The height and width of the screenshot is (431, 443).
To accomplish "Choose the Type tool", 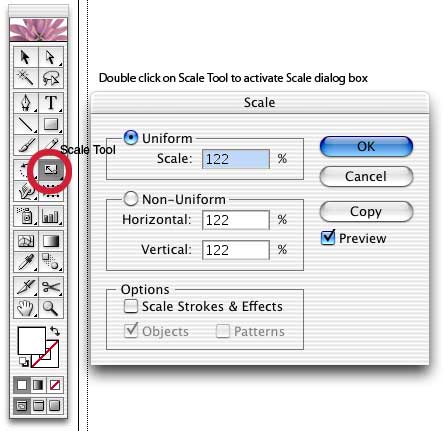I will click(51, 103).
